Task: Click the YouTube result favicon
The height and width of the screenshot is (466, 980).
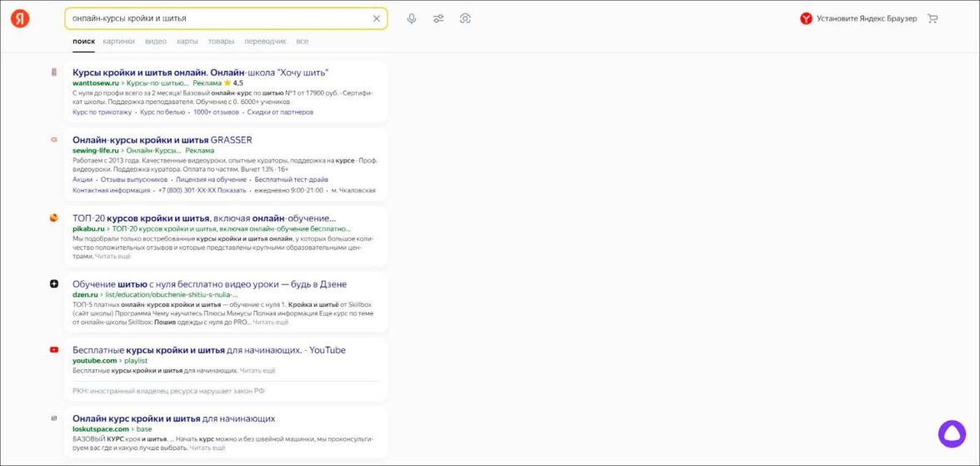Action: (53, 349)
